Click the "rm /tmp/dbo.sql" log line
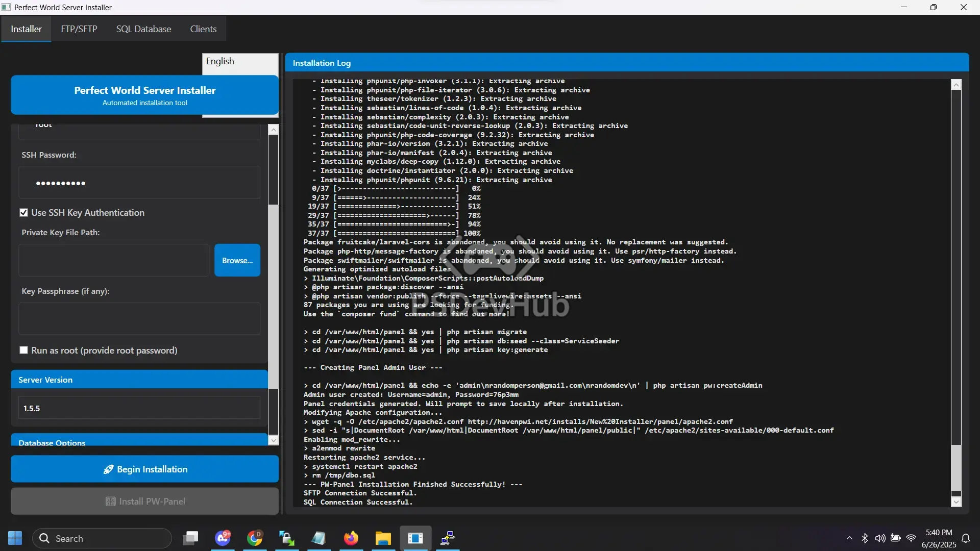Viewport: 980px width, 551px height. click(x=339, y=475)
